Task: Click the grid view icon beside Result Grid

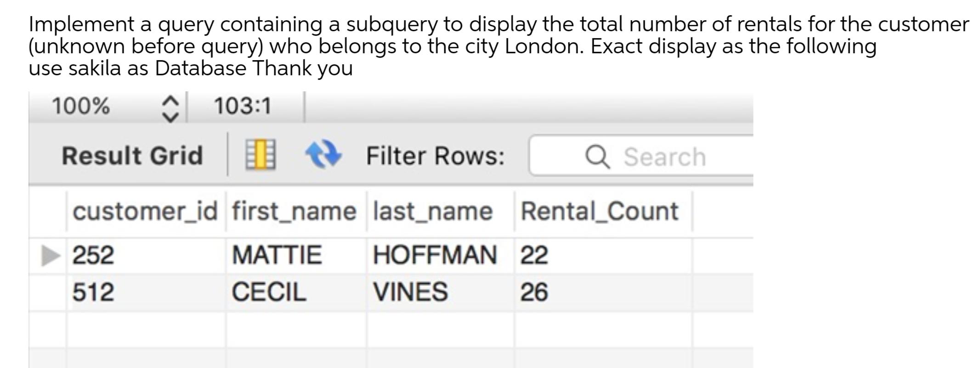Action: tap(261, 155)
